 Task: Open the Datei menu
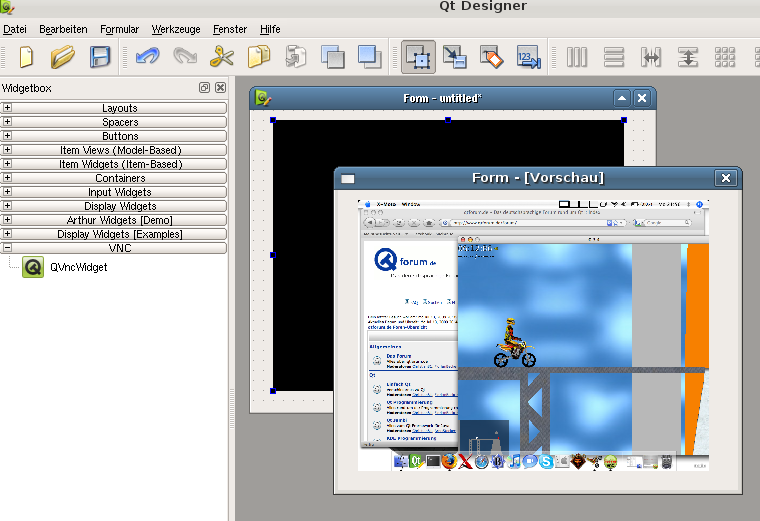click(15, 29)
